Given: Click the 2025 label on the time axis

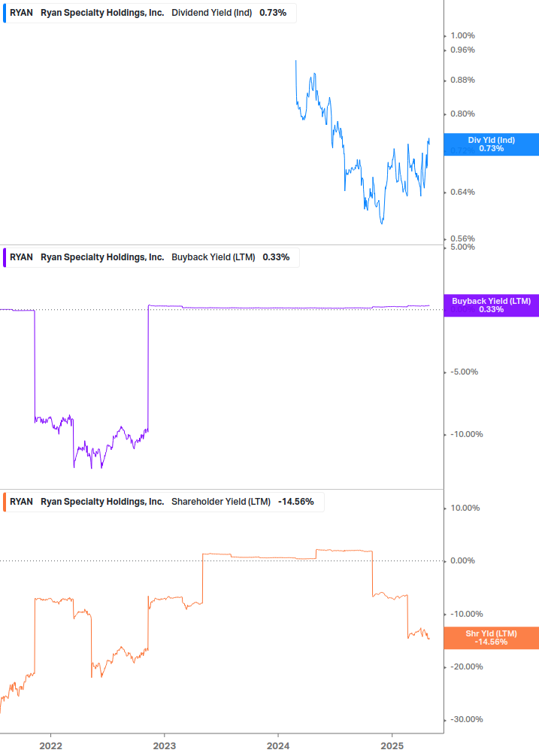Looking at the screenshot, I should [392, 746].
